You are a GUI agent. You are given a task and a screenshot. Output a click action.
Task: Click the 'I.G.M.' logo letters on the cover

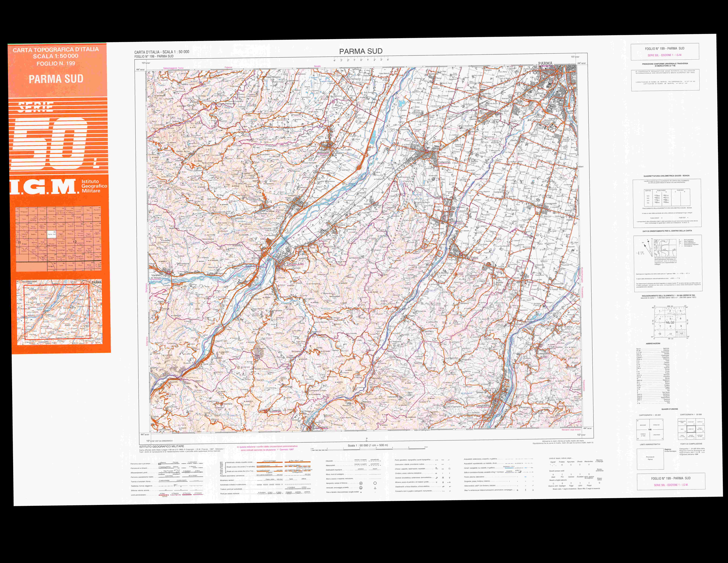45,187
